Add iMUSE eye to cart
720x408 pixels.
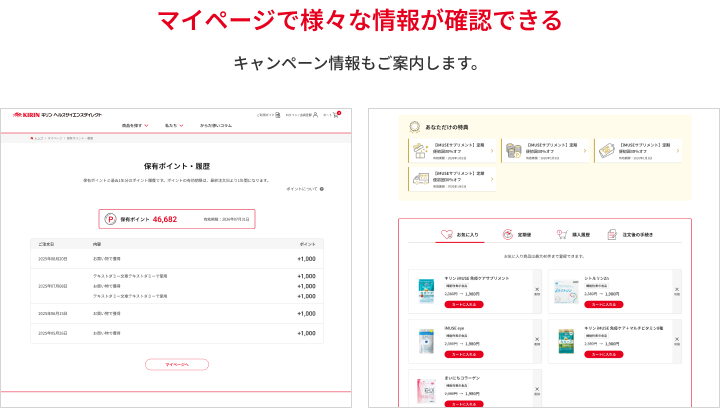464,354
